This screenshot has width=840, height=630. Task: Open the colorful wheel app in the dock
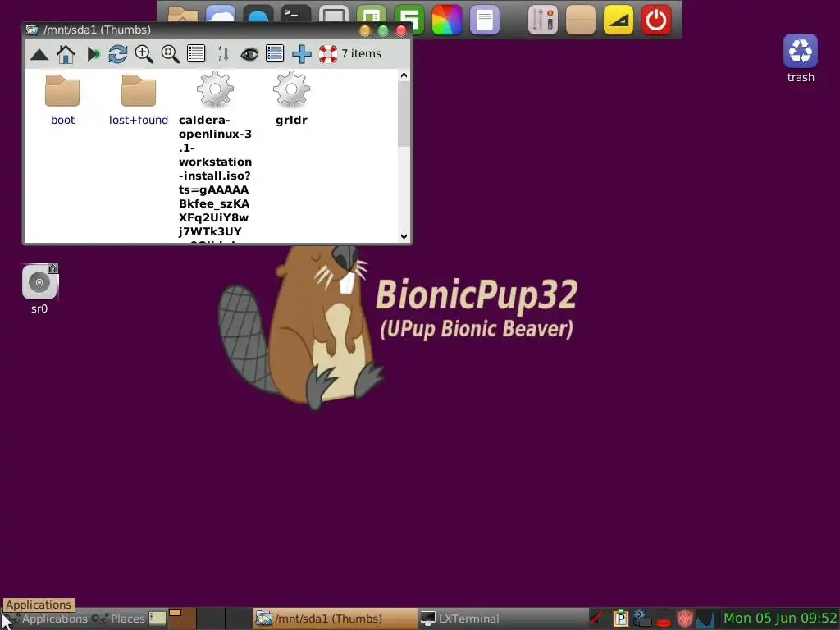[x=447, y=20]
